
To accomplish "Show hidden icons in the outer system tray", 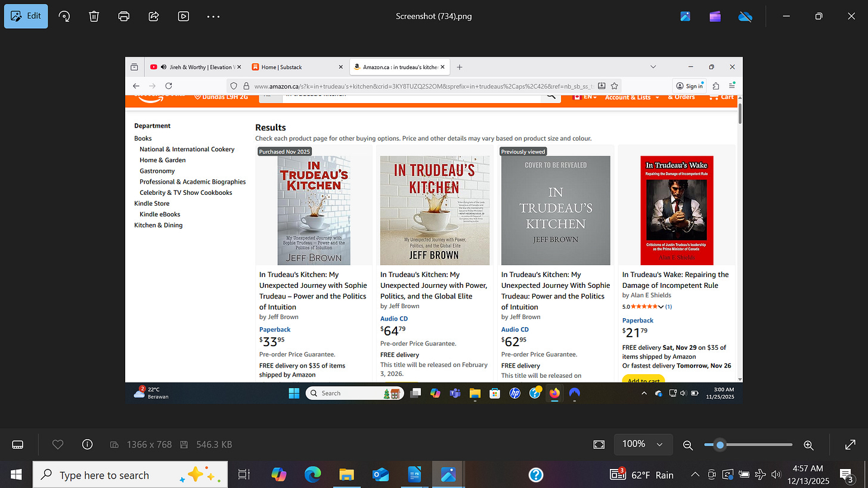I will point(695,475).
